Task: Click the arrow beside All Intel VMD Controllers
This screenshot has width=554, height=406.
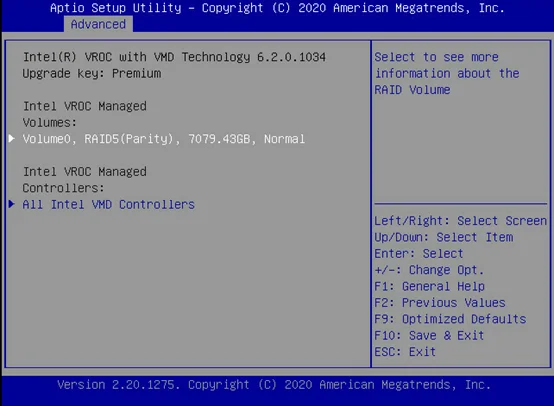Action: [12, 204]
